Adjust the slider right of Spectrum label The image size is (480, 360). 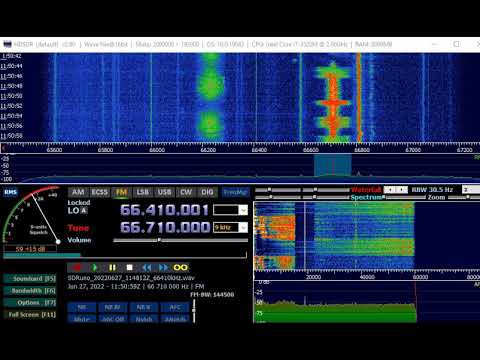click(x=404, y=197)
